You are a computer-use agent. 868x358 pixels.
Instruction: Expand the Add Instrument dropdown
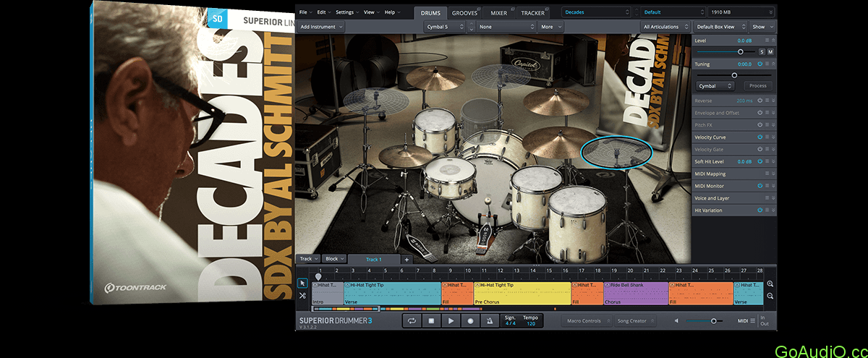pos(321,27)
